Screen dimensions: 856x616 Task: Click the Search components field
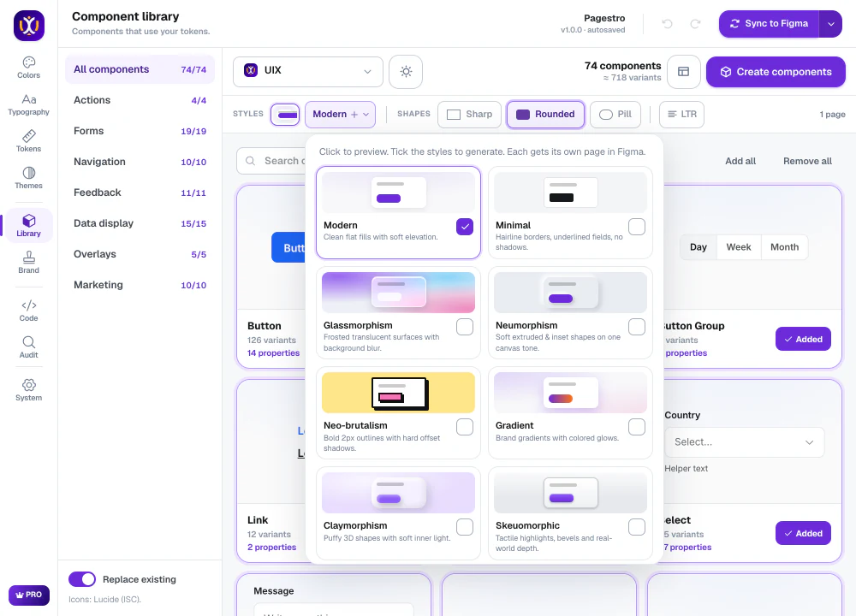(x=271, y=161)
